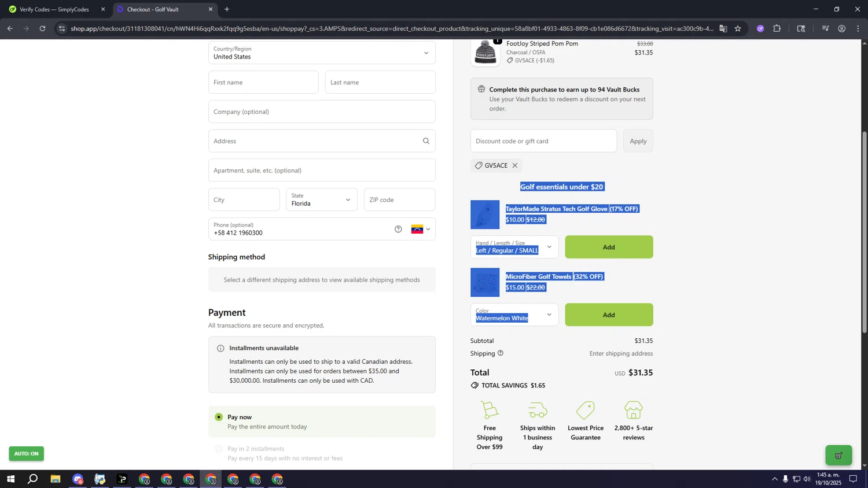Open the green cart floating button
This screenshot has width=868, height=488.
[x=838, y=456]
